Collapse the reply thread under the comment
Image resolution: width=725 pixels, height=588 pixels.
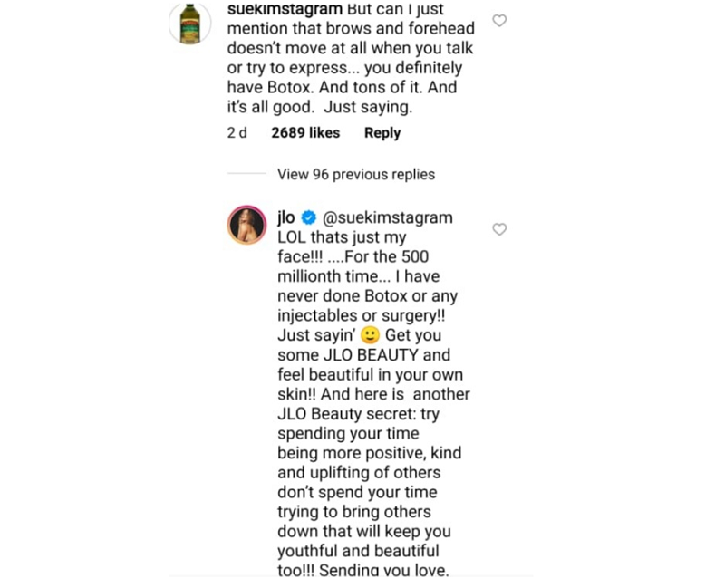click(354, 174)
